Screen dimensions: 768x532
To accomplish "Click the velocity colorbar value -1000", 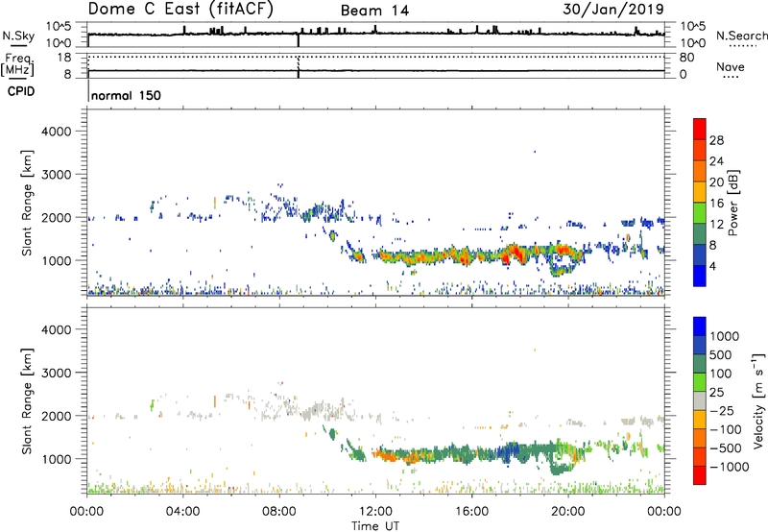I will 730,467.
